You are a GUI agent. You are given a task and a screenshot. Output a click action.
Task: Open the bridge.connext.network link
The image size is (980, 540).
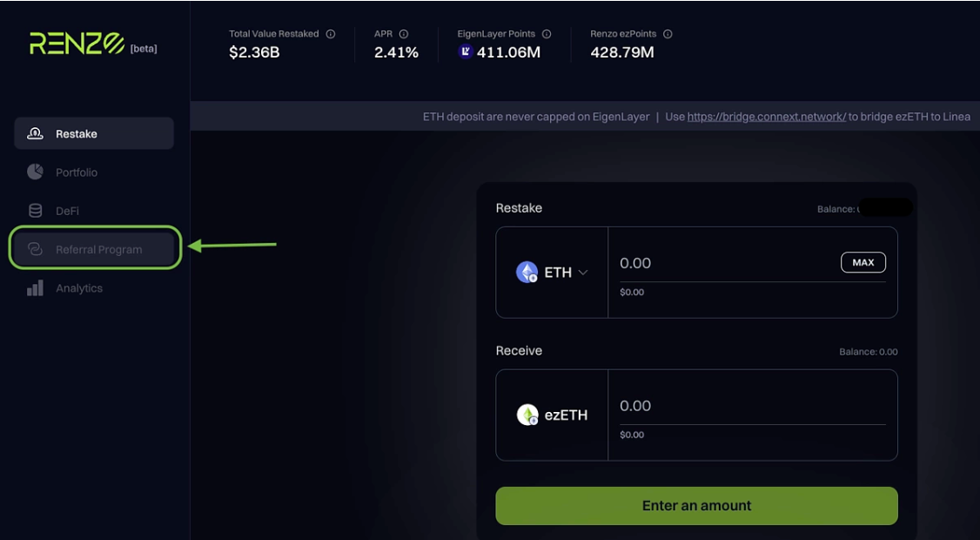pos(766,117)
